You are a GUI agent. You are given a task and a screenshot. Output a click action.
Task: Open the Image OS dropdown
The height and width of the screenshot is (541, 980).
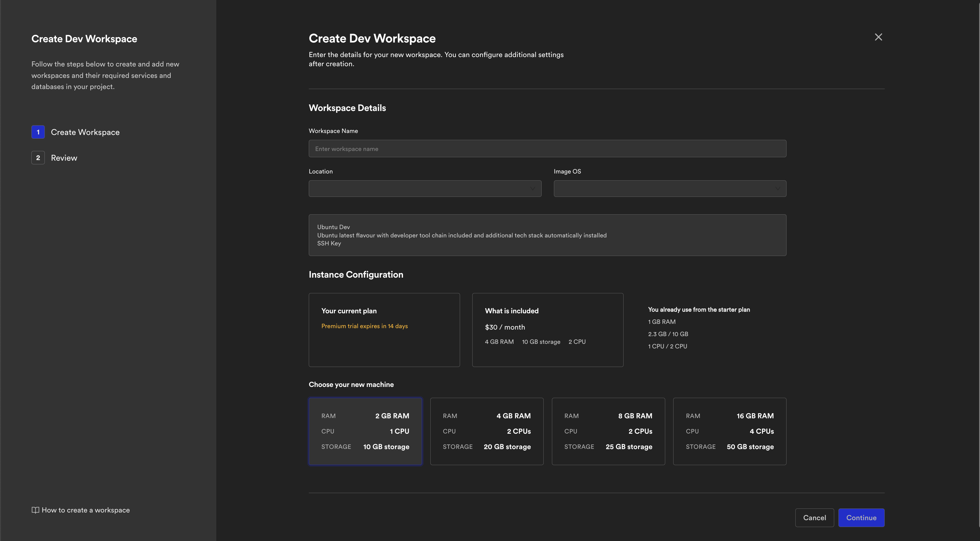[670, 189]
